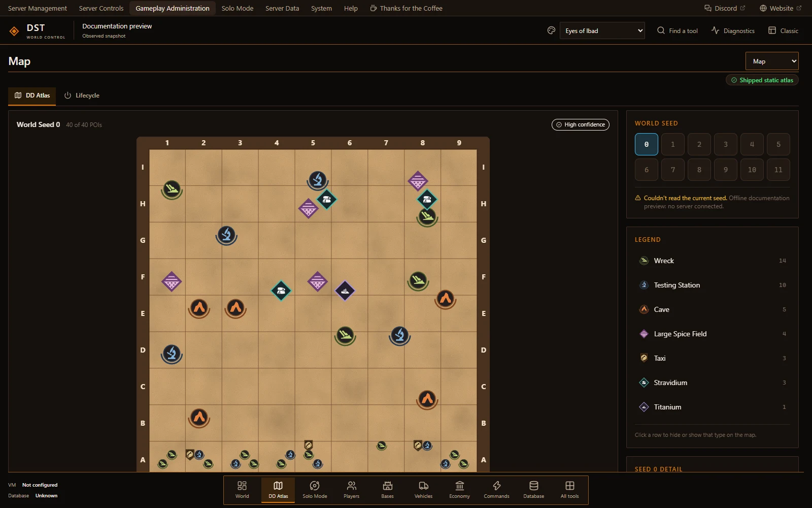
Task: Click the cave marker in row C column 8
Action: [x=427, y=399]
